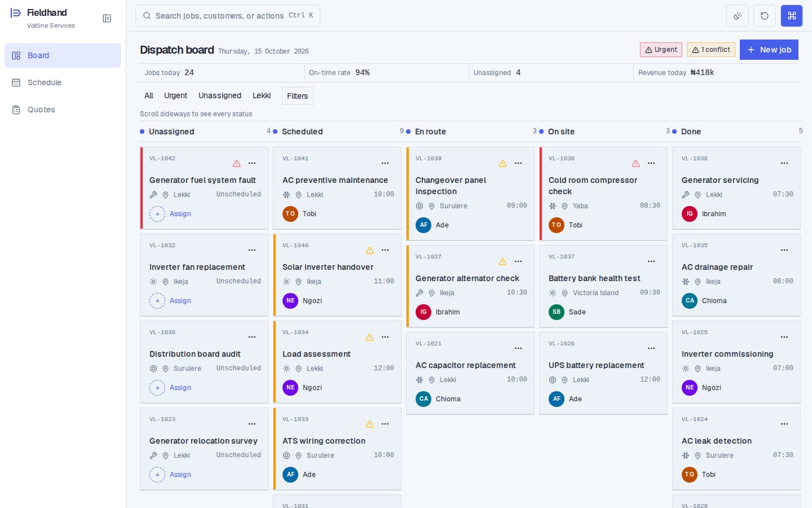Select the Unassigned filter tab
Screen dimensions: 812x508
[x=220, y=96]
